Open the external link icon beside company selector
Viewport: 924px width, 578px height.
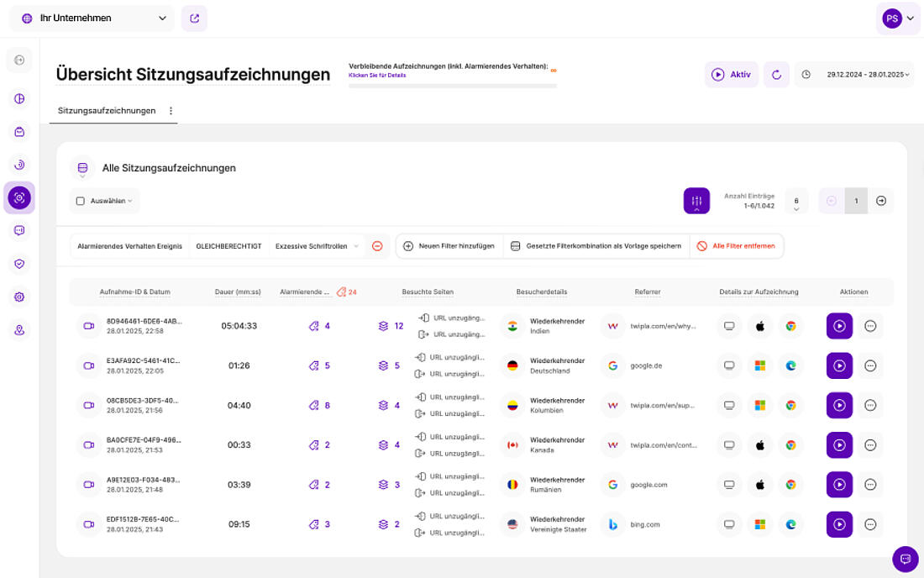(195, 18)
